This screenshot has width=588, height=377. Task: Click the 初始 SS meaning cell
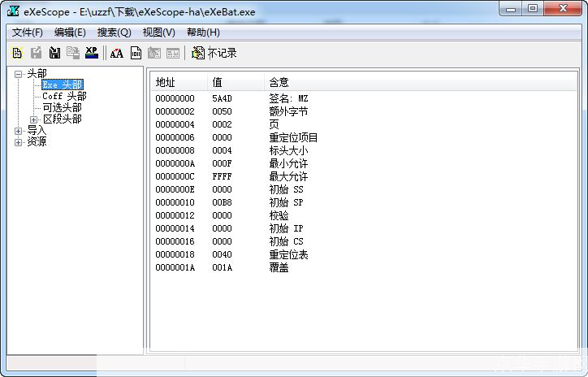click(x=286, y=189)
